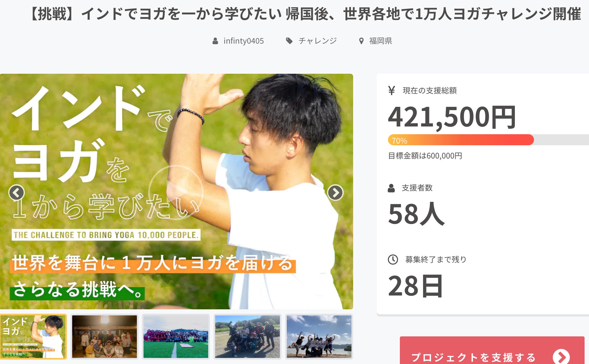This screenshot has width=589, height=364.
Task: Click the arrow circle on support button
Action: (561, 357)
